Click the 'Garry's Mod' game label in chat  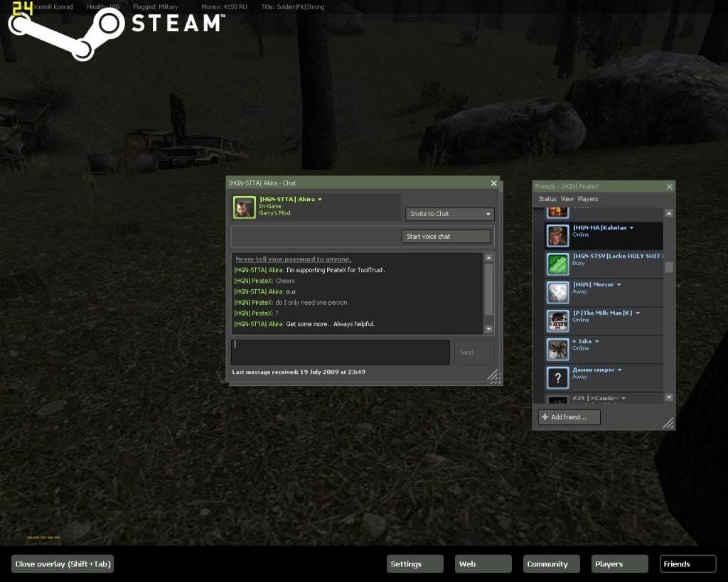(x=274, y=213)
